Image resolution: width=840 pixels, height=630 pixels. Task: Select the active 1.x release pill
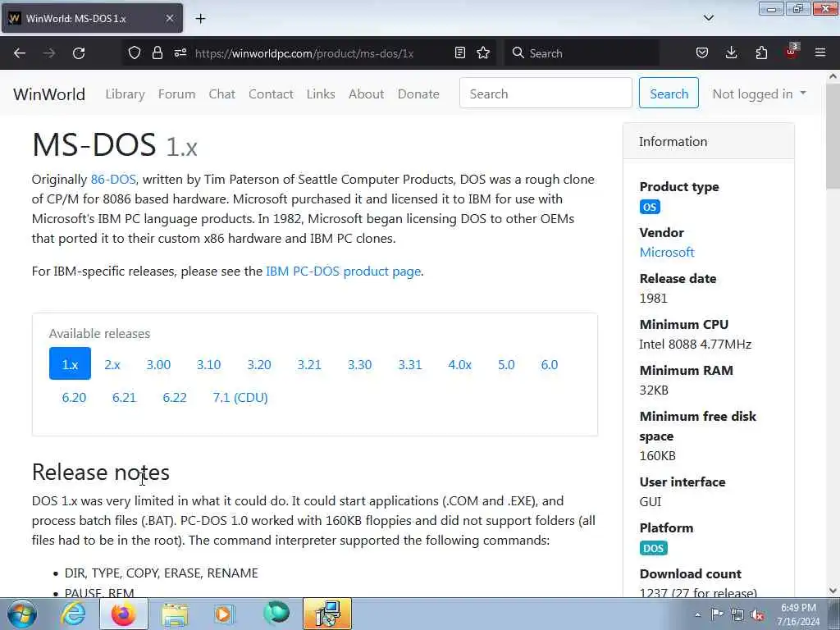tap(71, 363)
